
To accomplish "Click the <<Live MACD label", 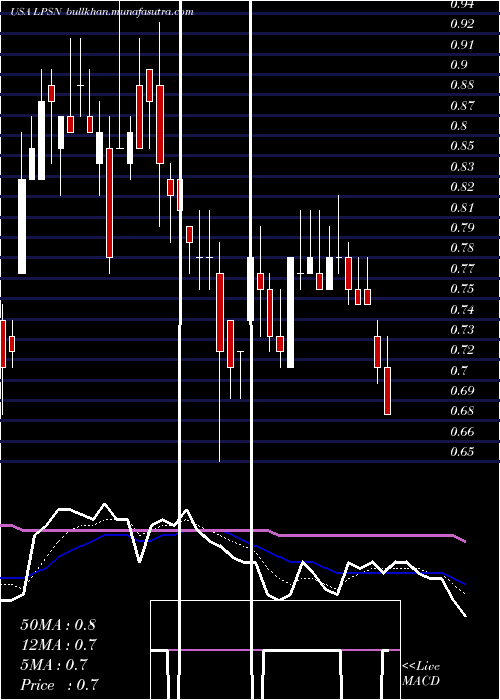I will tap(421, 674).
